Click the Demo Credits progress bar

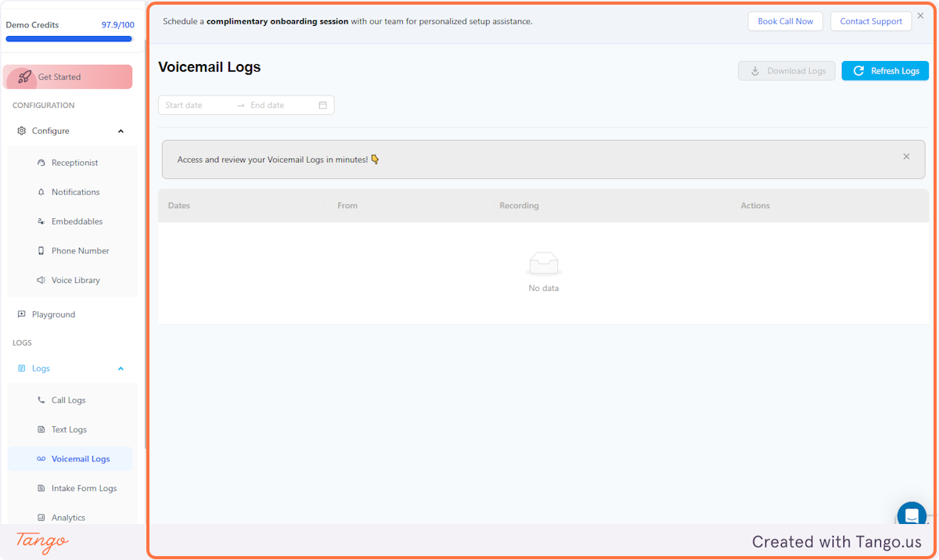coord(68,38)
